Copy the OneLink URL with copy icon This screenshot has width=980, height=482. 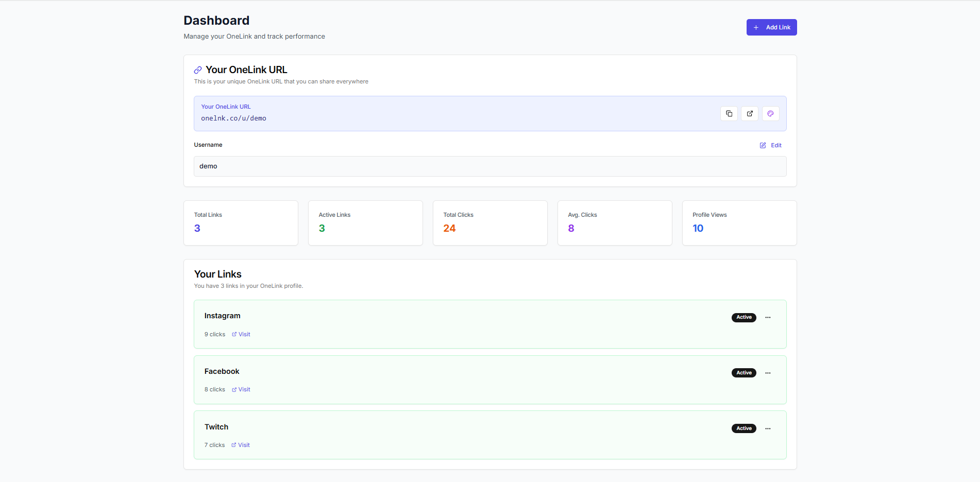point(729,114)
